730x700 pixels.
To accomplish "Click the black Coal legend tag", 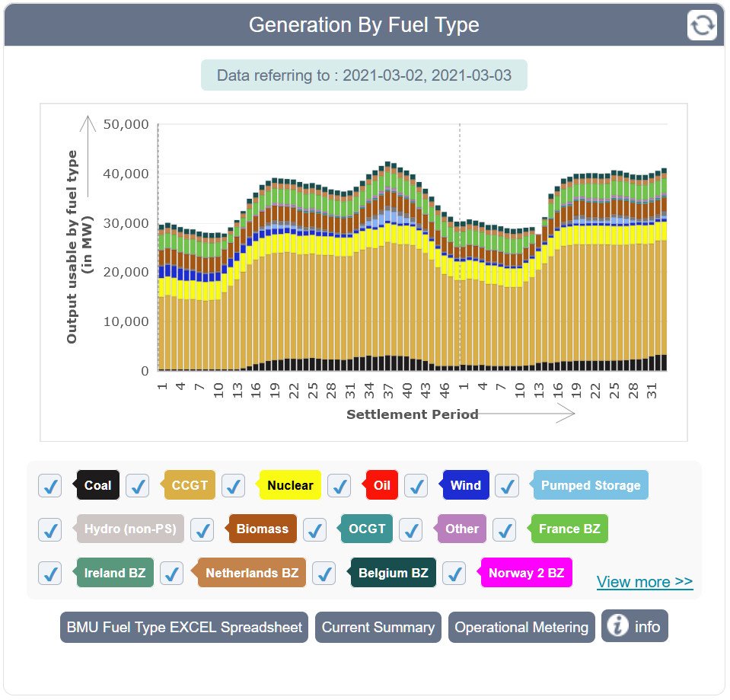I will click(97, 485).
